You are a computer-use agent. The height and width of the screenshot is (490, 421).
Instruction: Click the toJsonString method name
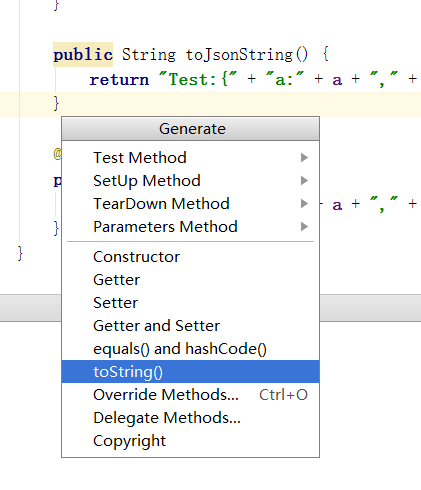pyautogui.click(x=239, y=55)
